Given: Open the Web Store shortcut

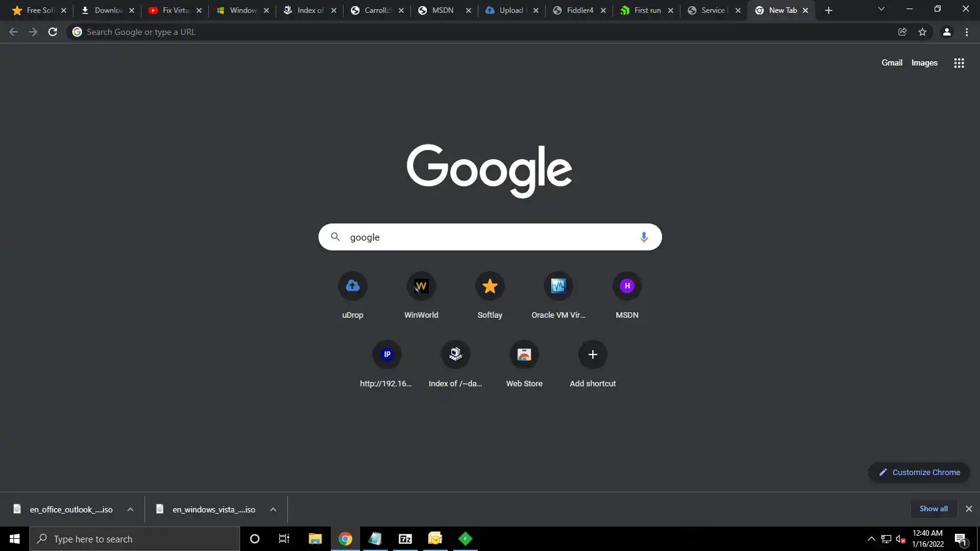Looking at the screenshot, I should click(524, 364).
